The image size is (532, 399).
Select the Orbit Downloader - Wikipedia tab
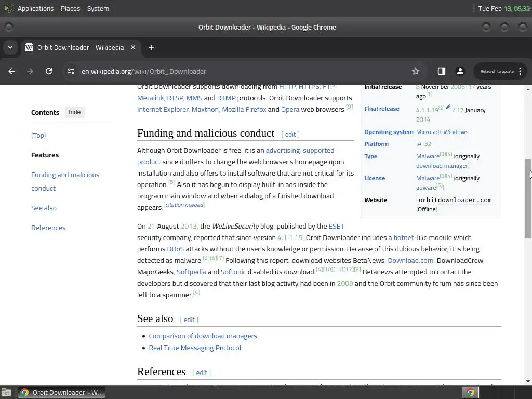pos(81,47)
